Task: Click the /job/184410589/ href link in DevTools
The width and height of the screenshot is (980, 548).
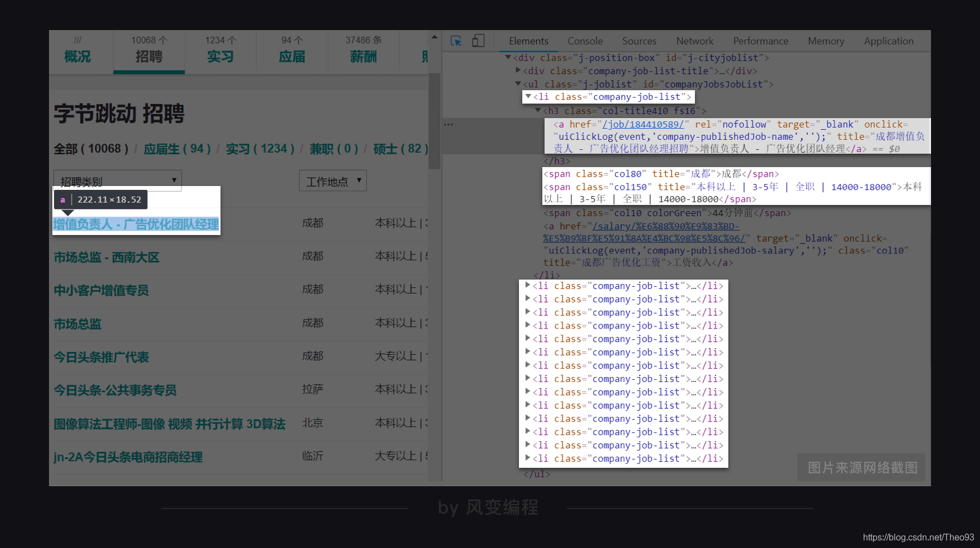Action: coord(643,124)
